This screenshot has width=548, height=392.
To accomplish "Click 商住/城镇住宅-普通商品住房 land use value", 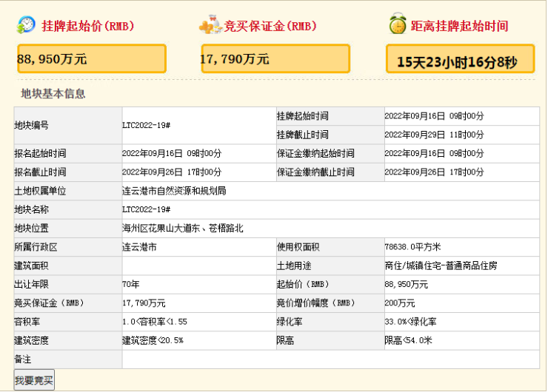I will point(441,266).
